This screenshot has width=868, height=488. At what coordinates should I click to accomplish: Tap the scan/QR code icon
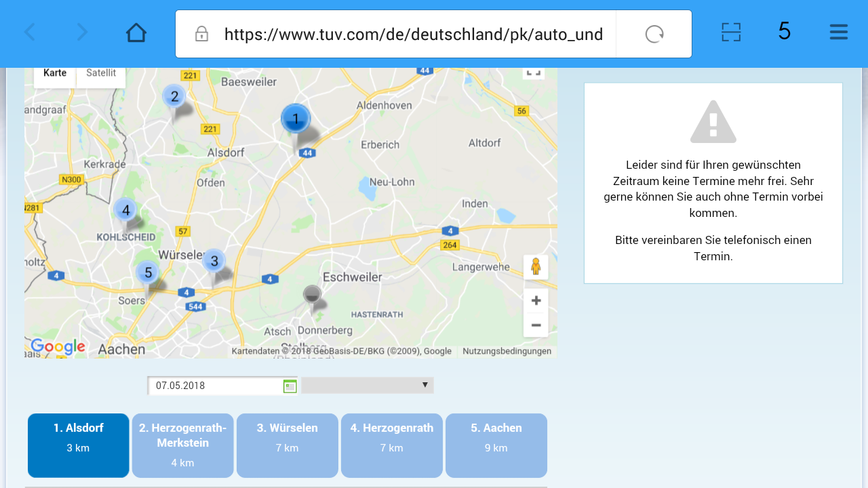click(731, 32)
